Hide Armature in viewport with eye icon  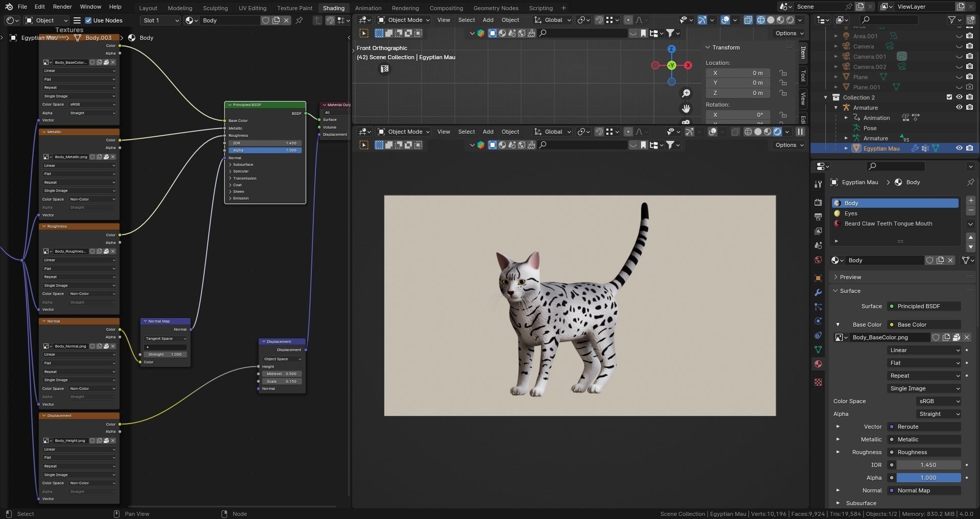pos(959,108)
